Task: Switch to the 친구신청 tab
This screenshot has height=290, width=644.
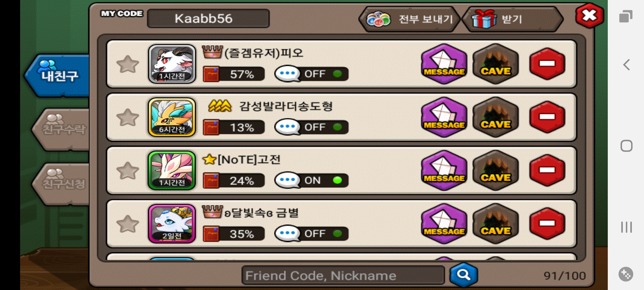Action: click(61, 184)
